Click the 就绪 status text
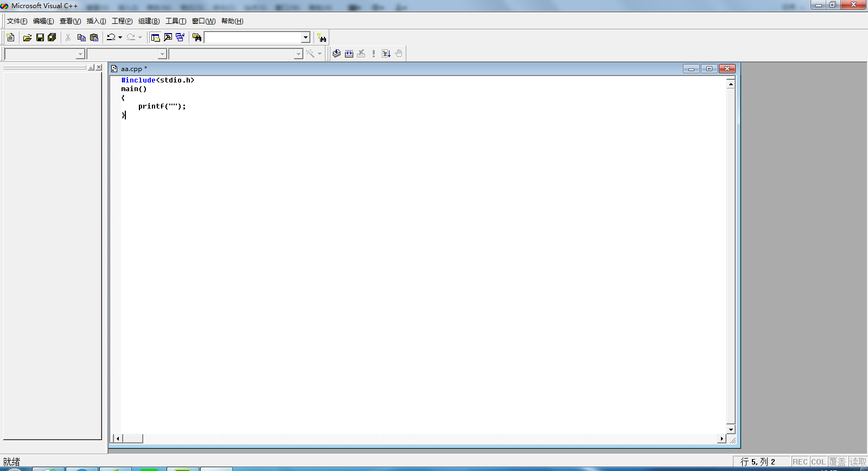The width and height of the screenshot is (868, 471). 11,462
